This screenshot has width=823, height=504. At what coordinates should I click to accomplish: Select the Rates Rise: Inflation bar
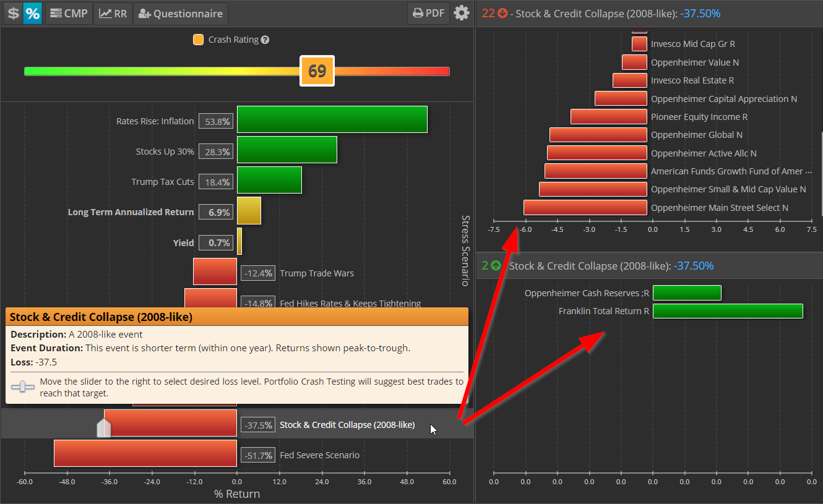[332, 119]
